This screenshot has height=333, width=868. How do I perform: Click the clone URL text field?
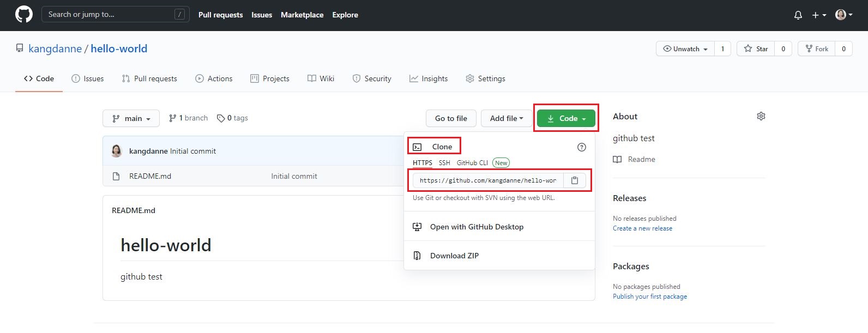click(488, 180)
